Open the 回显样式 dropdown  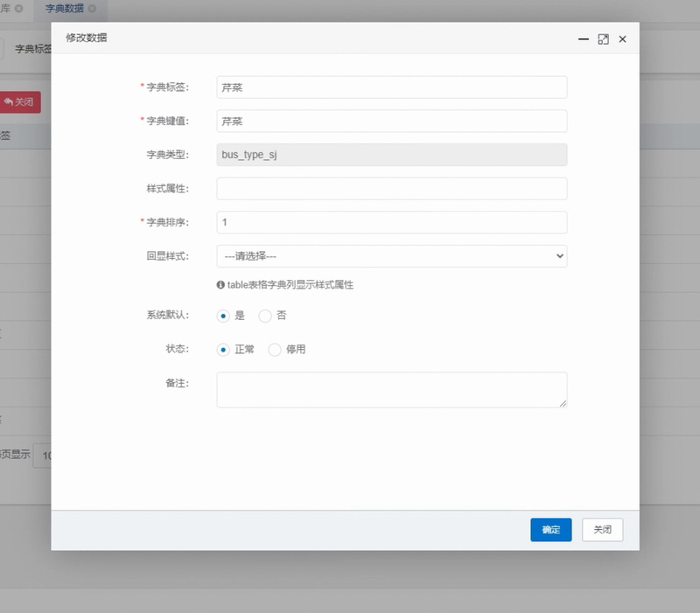click(x=391, y=256)
